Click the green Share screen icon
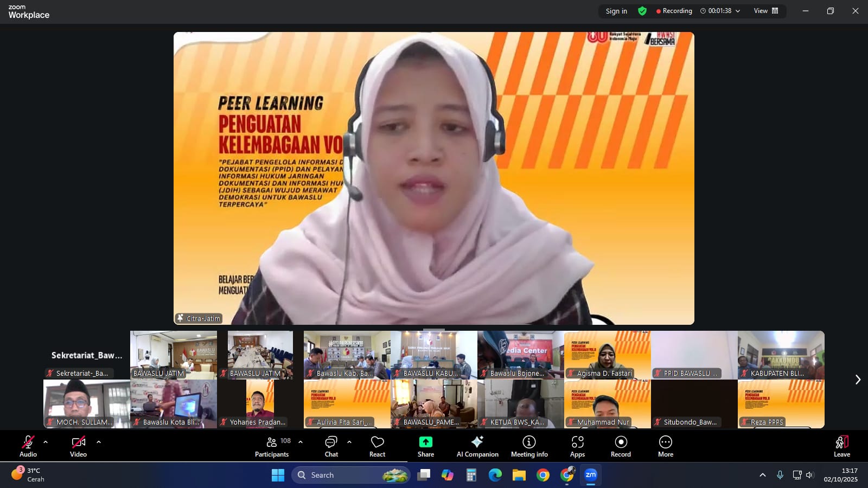The width and height of the screenshot is (868, 488). [x=426, y=442]
